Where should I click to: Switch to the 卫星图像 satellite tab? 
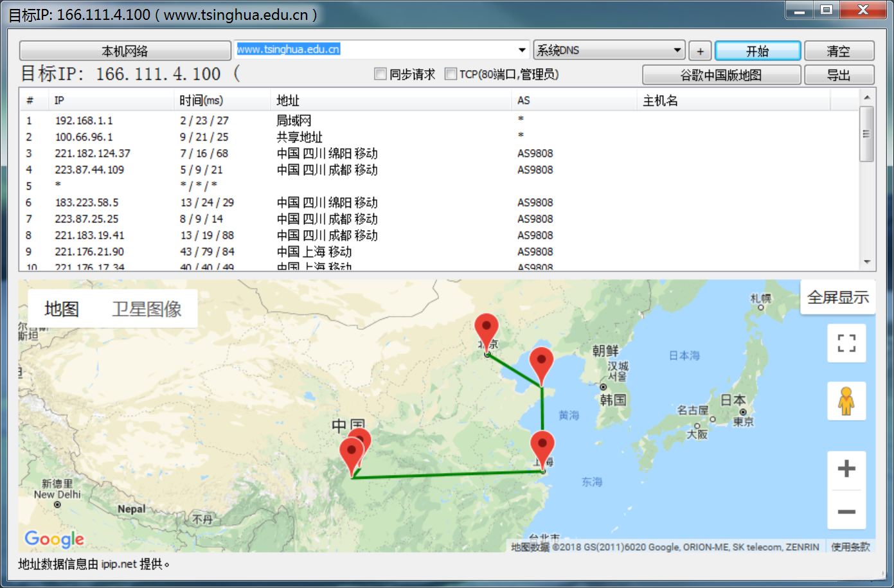(147, 309)
